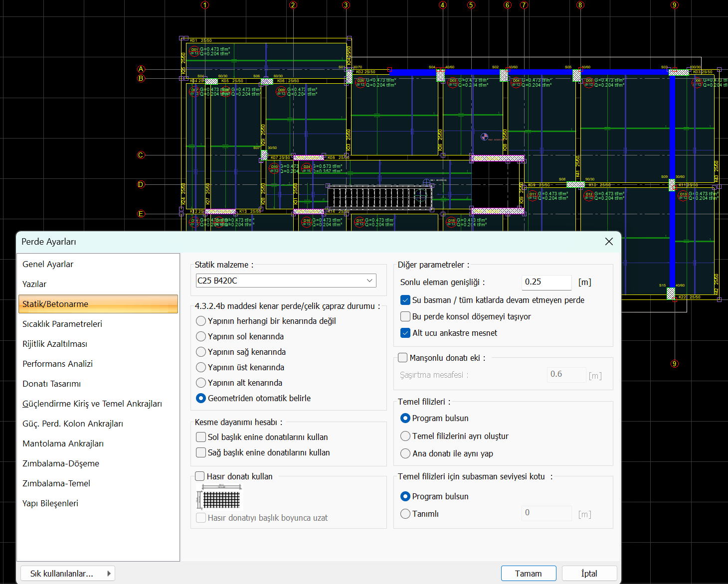728x584 pixels.
Task: Click axis marker 1 at top of drawing
Action: [205, 5]
